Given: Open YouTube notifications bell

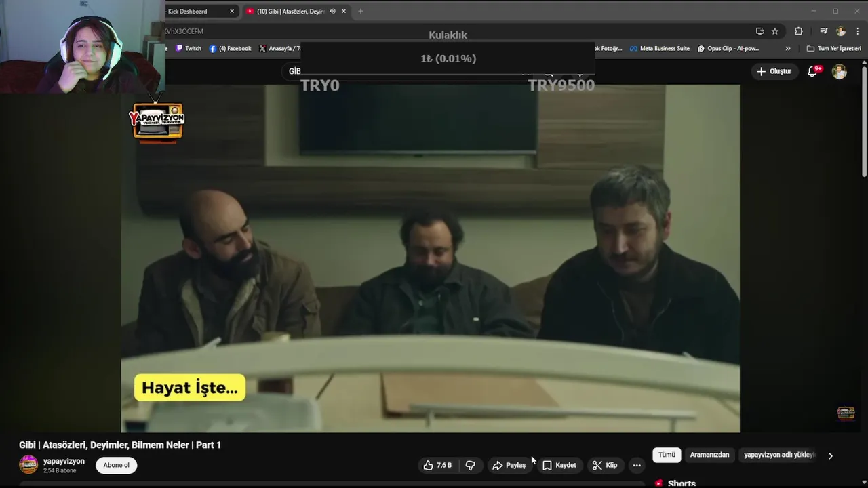Looking at the screenshot, I should (812, 71).
